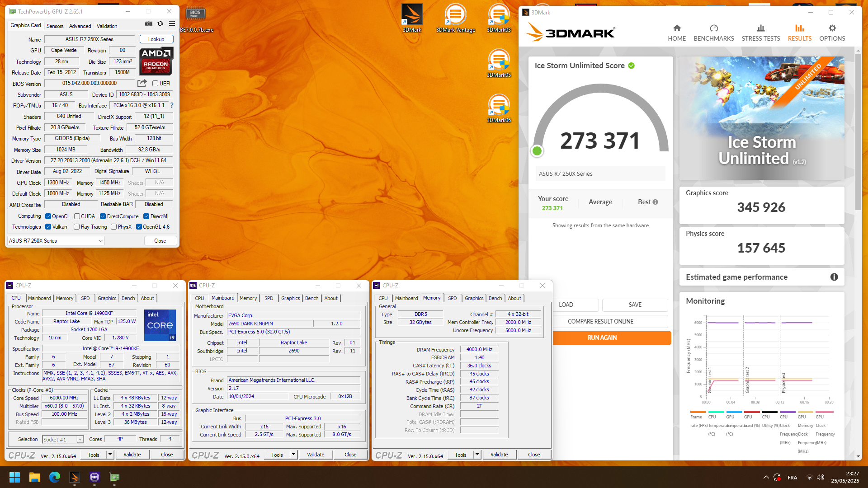The image size is (868, 488).
Task: Open 3DMark Vantage desktop shortcut
Action: click(455, 18)
